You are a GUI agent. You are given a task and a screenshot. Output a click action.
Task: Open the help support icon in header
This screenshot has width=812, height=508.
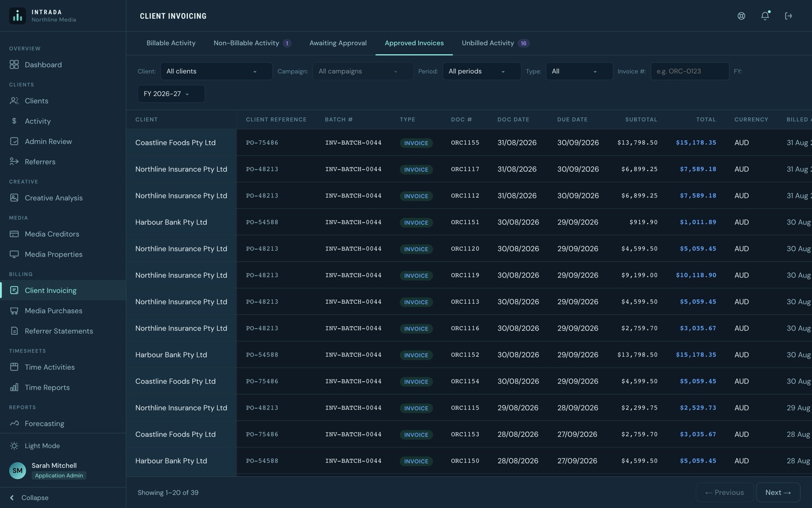pos(741,16)
